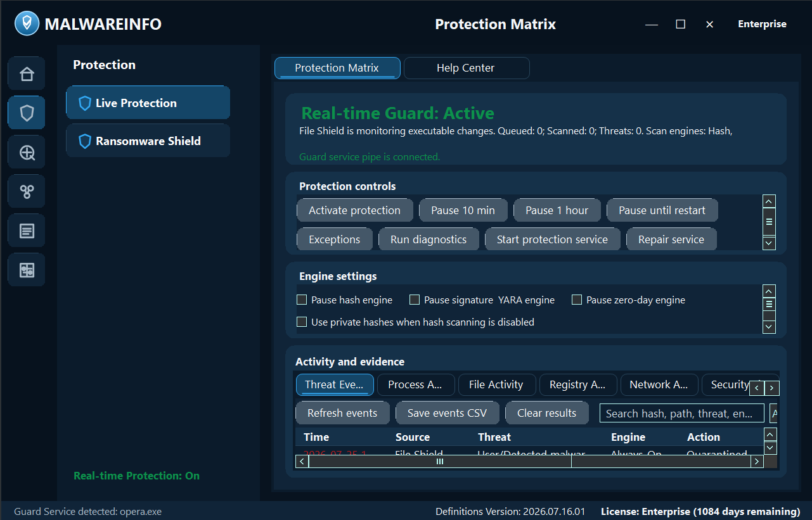The width and height of the screenshot is (812, 520).
Task: Click the MalwareInfo shield logo
Action: tap(27, 24)
